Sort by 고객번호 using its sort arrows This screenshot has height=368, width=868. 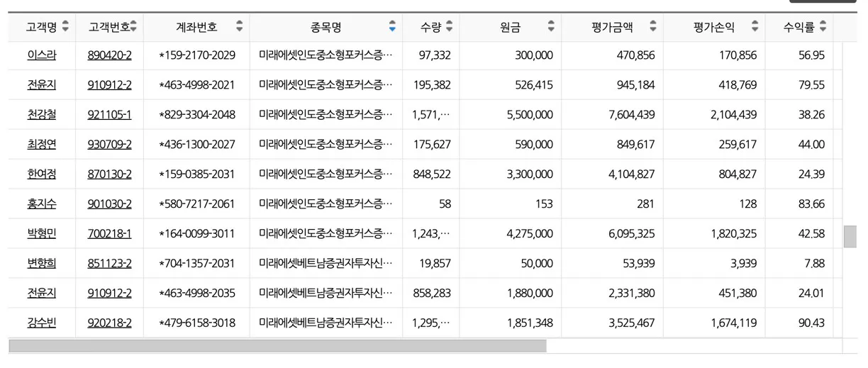coord(133,27)
